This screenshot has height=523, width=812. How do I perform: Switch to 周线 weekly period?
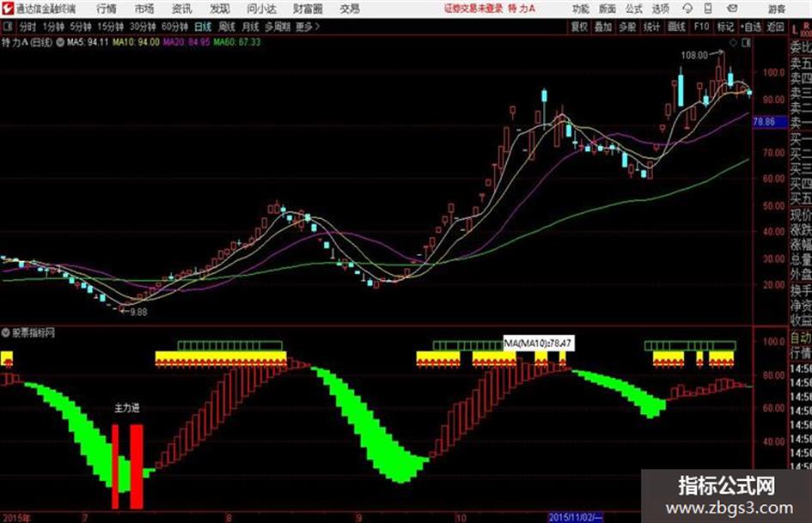pos(227,27)
